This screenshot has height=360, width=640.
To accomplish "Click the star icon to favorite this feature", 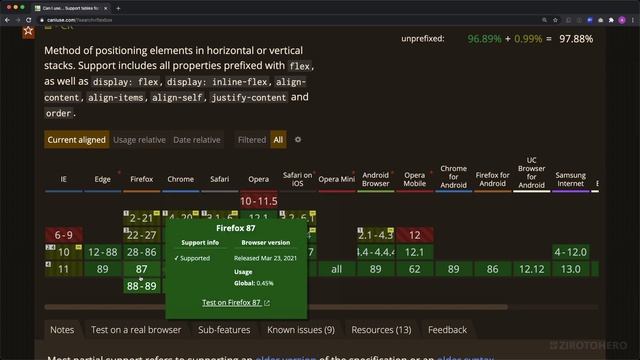I will pyautogui.click(x=28, y=31).
